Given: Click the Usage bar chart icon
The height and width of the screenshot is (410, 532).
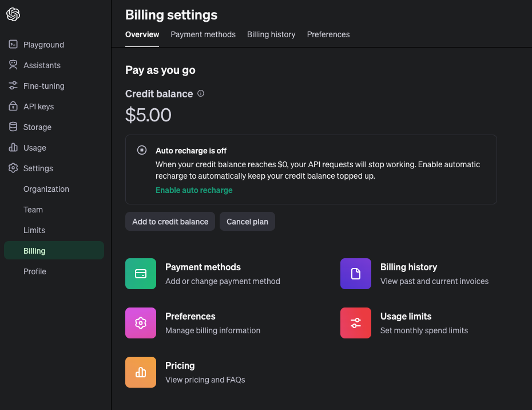Looking at the screenshot, I should point(13,148).
